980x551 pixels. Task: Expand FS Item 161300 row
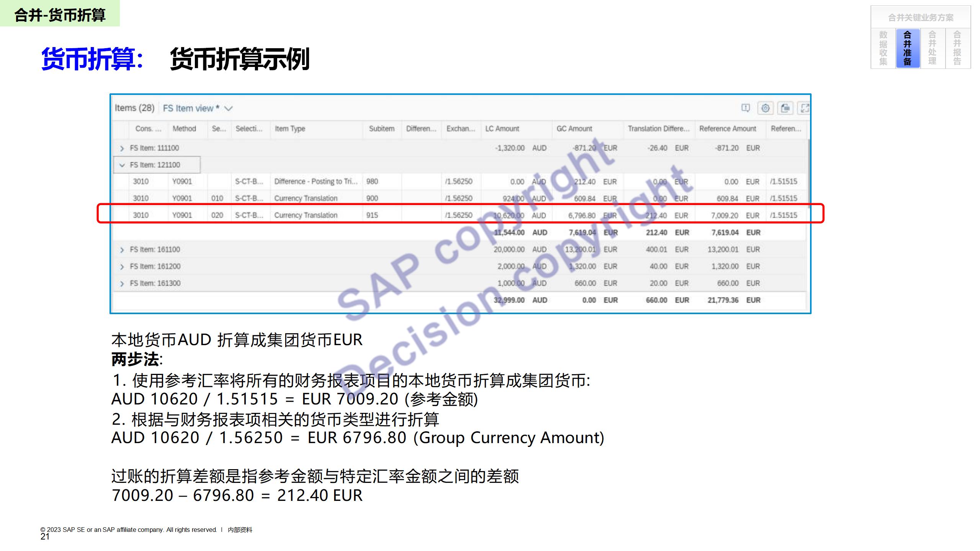pyautogui.click(x=122, y=284)
